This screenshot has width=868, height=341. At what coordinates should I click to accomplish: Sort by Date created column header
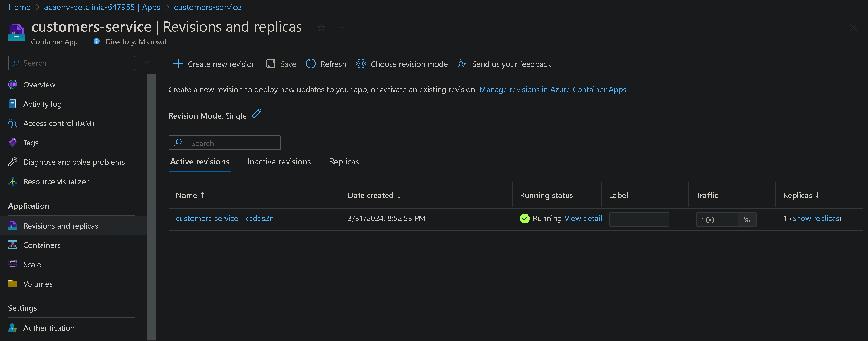point(374,195)
